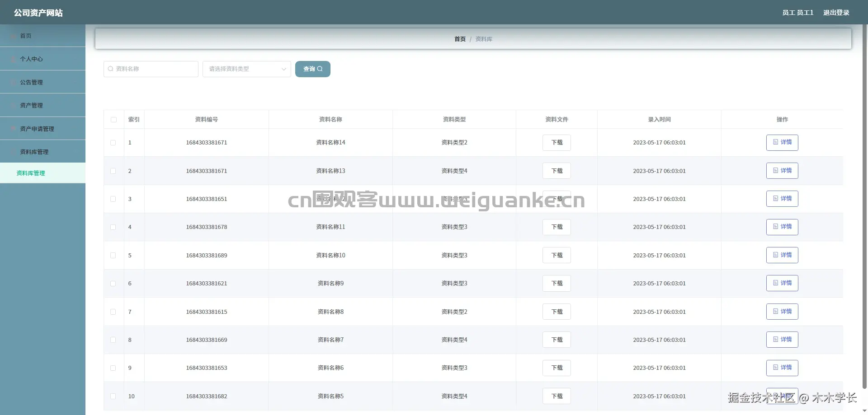Click the cell 1684303381678
This screenshot has width=868, height=415.
(x=207, y=227)
